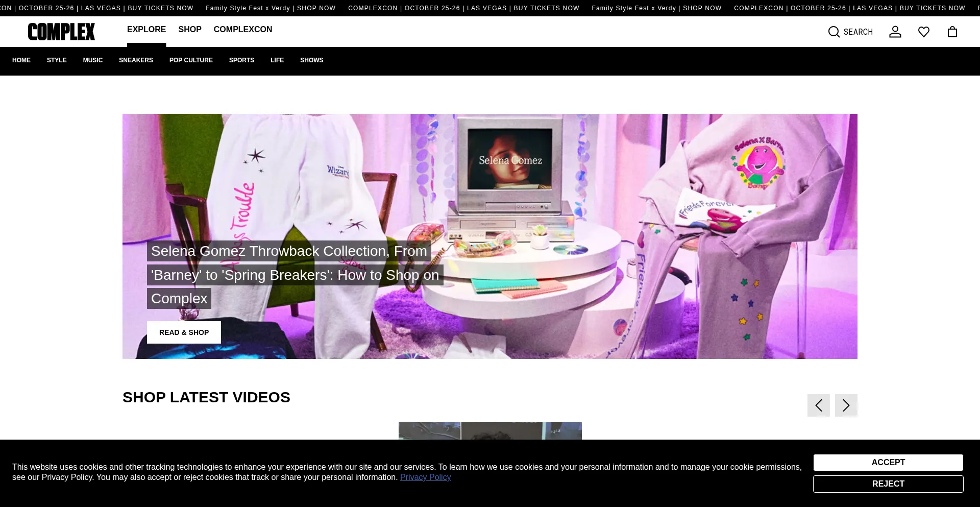
Task: Select the SHOP tab
Action: (x=190, y=30)
